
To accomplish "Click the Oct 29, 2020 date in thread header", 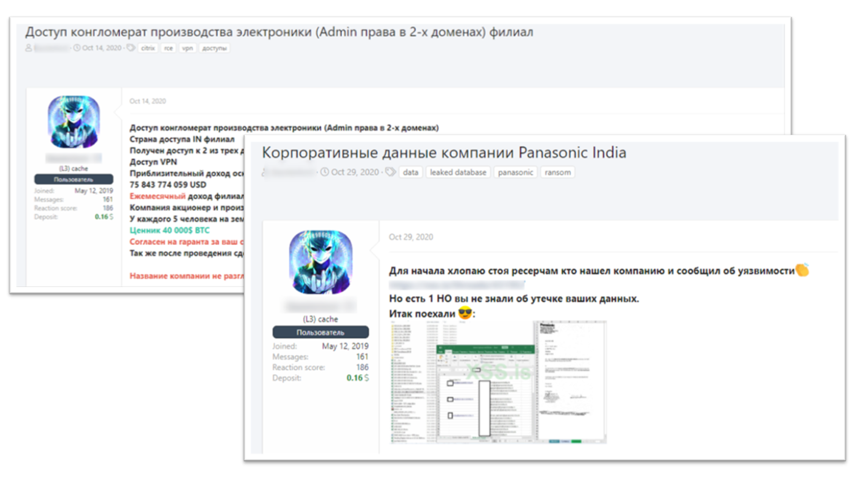I will (355, 172).
